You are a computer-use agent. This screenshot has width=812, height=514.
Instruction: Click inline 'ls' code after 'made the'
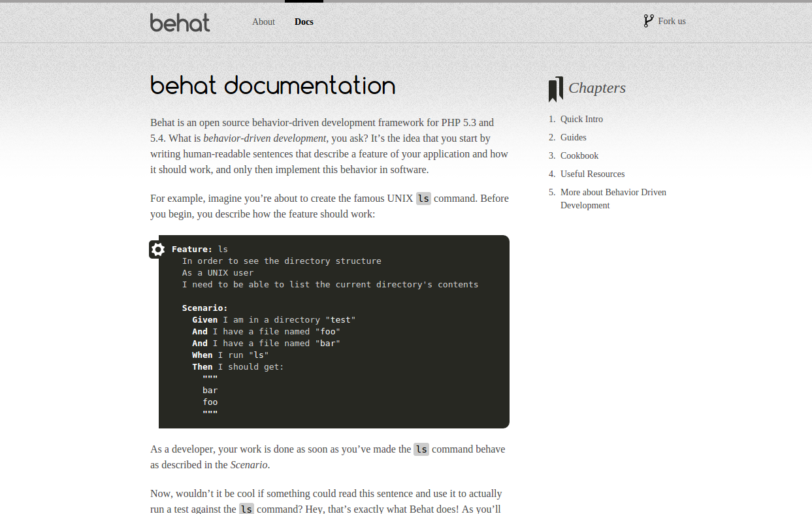tap(421, 449)
